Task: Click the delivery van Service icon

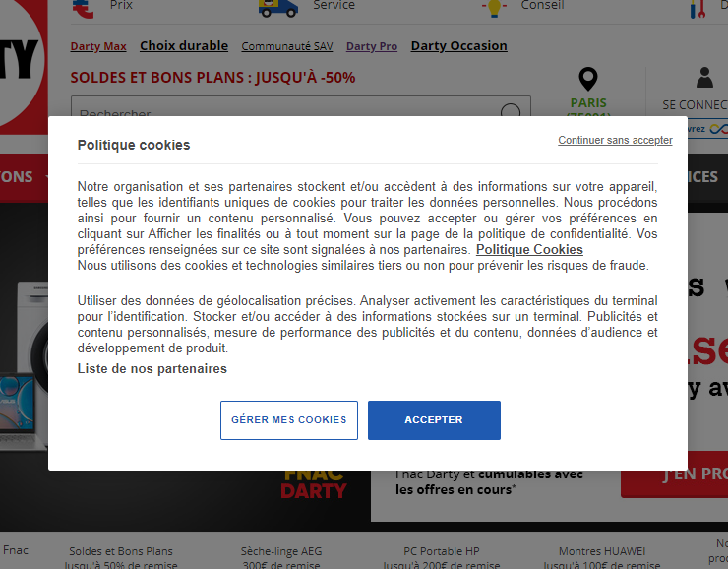Action: point(278,8)
